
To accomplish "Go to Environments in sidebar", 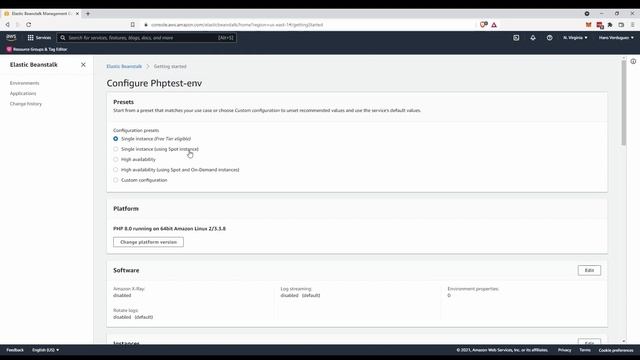I will [24, 83].
